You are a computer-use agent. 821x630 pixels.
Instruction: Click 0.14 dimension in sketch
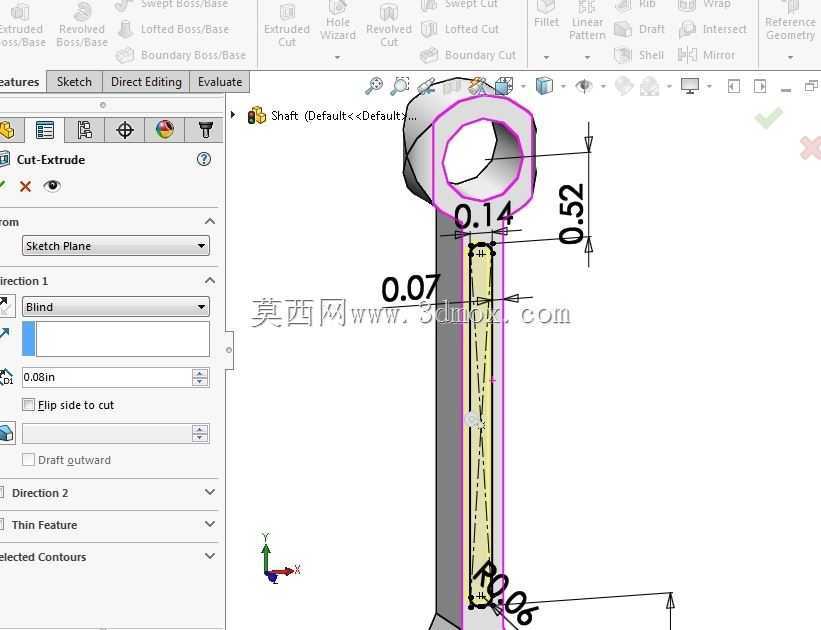click(x=483, y=215)
